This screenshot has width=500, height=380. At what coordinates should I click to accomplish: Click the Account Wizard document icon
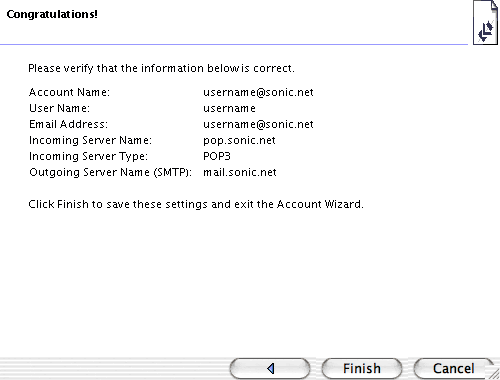[485, 22]
